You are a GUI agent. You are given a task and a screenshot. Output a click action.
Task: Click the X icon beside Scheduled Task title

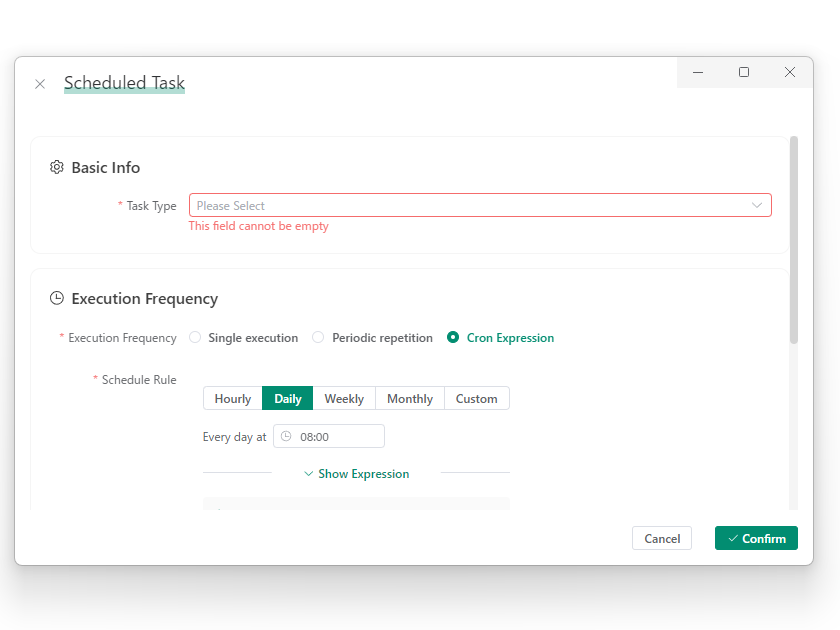click(40, 84)
